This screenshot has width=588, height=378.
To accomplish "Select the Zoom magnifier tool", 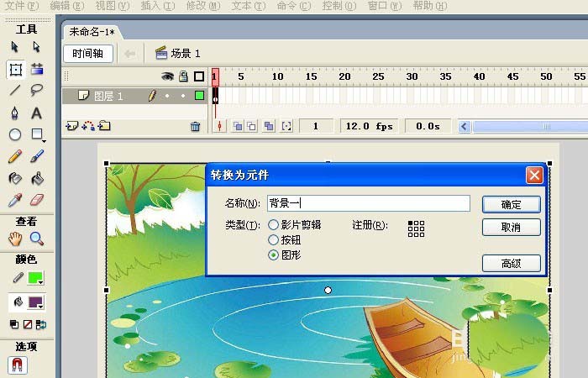I will [37, 239].
